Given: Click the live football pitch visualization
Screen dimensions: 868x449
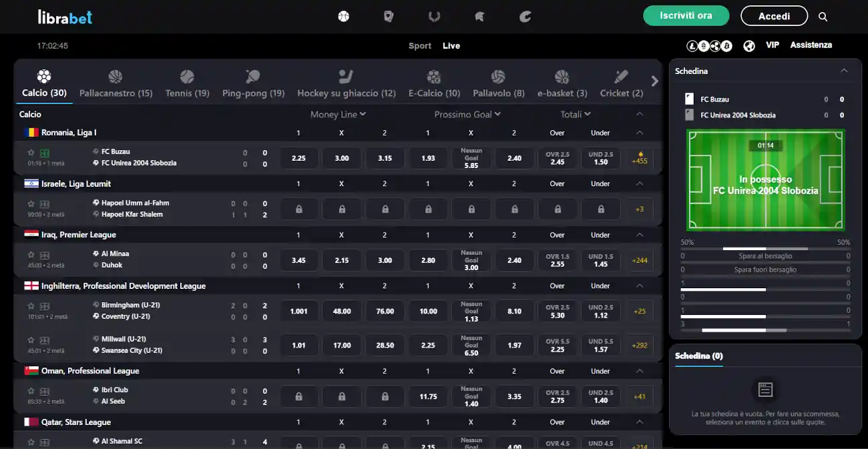Looking at the screenshot, I should coord(765,179).
